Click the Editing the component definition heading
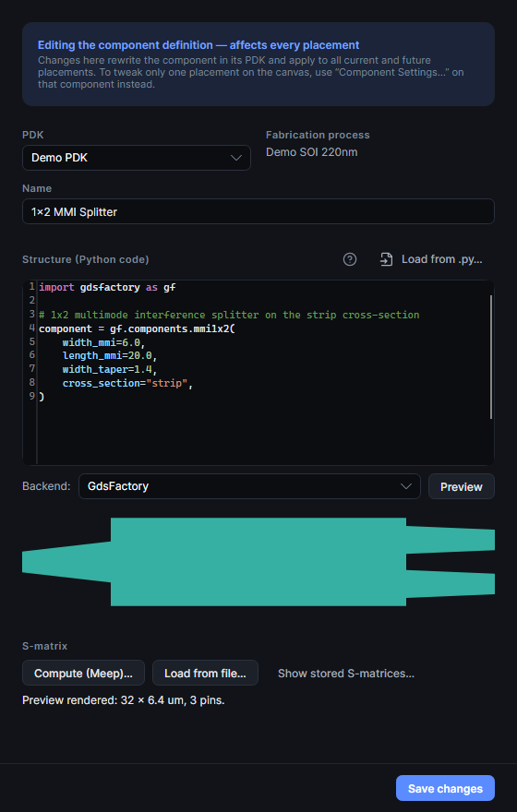 (x=198, y=45)
